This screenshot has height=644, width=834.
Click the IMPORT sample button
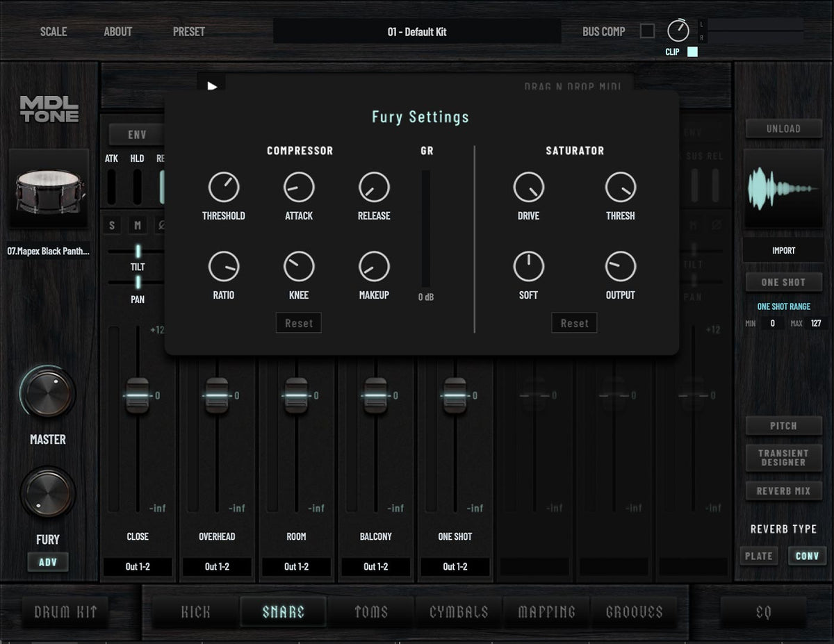(783, 250)
